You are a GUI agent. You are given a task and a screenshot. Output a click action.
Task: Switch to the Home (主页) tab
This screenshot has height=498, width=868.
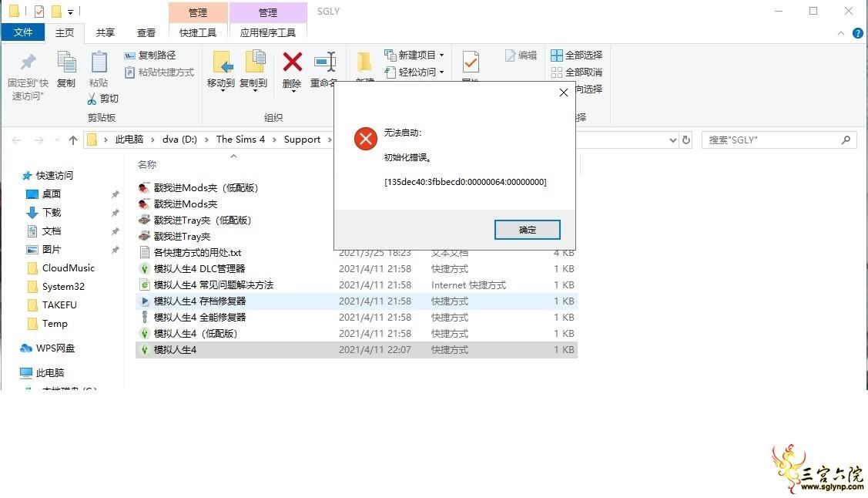[65, 32]
